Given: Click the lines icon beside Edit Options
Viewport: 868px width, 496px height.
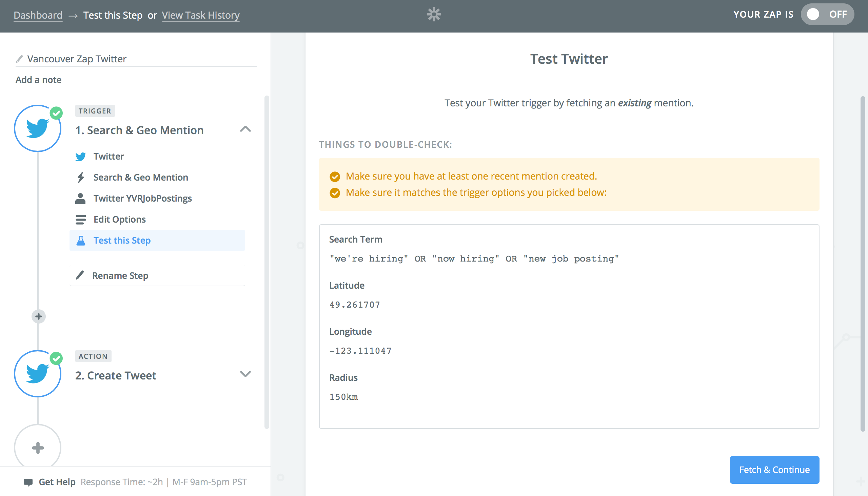Looking at the screenshot, I should click(x=81, y=220).
